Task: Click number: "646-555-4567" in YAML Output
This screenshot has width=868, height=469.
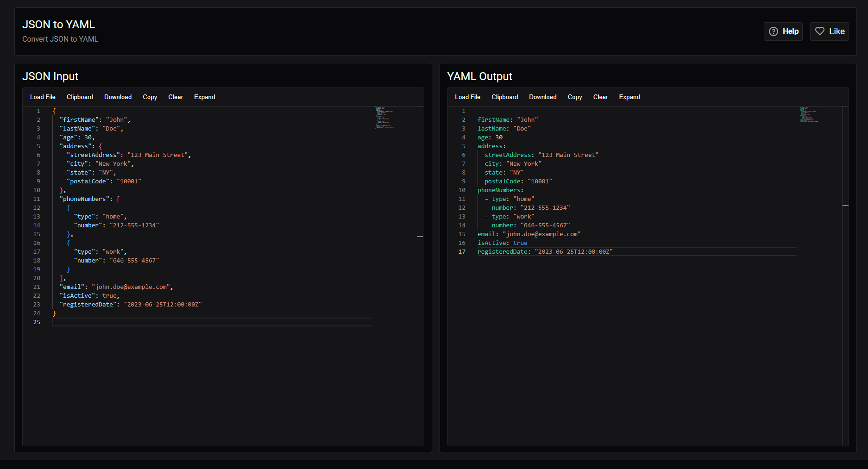Action: tap(531, 225)
